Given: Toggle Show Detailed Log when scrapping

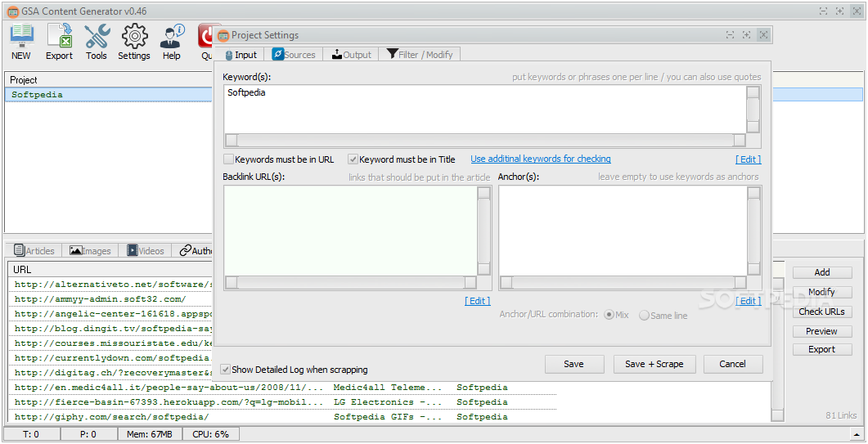Looking at the screenshot, I should [x=225, y=370].
